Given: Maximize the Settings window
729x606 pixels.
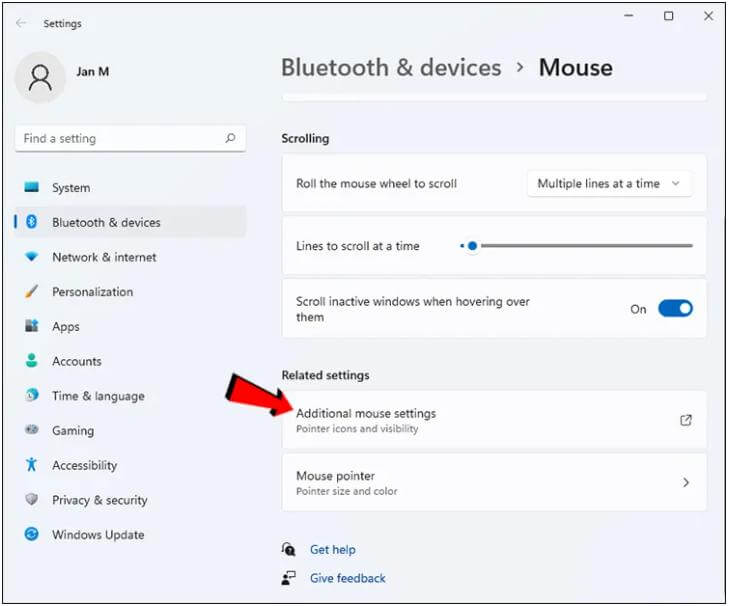Looking at the screenshot, I should coord(669,16).
